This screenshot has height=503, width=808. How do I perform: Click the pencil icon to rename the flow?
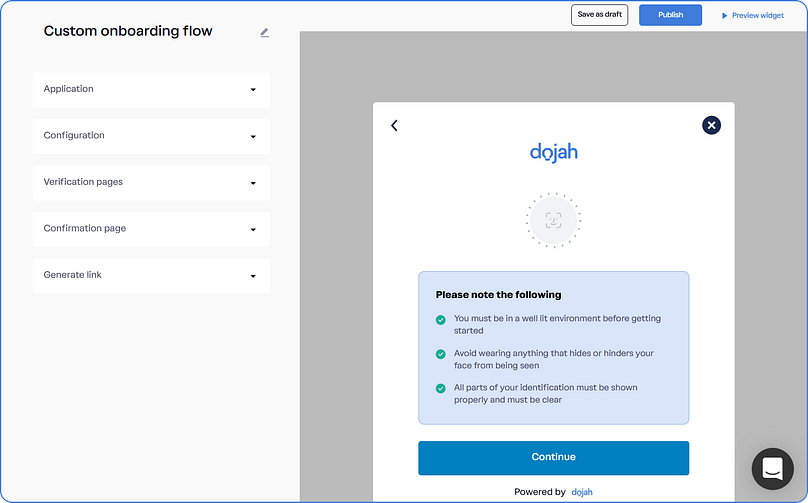[x=264, y=33]
